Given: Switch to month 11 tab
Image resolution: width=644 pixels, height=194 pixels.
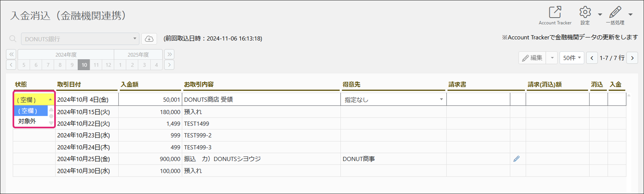Looking at the screenshot, I should click(x=96, y=65).
